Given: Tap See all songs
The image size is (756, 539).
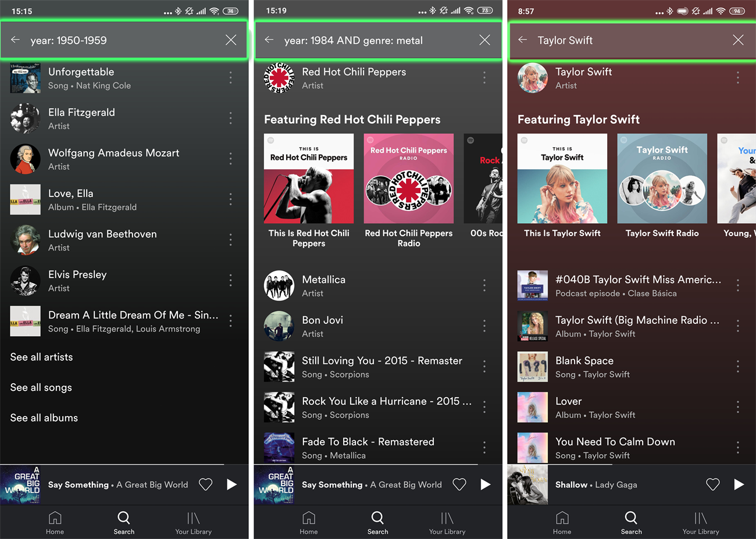Looking at the screenshot, I should coord(41,387).
